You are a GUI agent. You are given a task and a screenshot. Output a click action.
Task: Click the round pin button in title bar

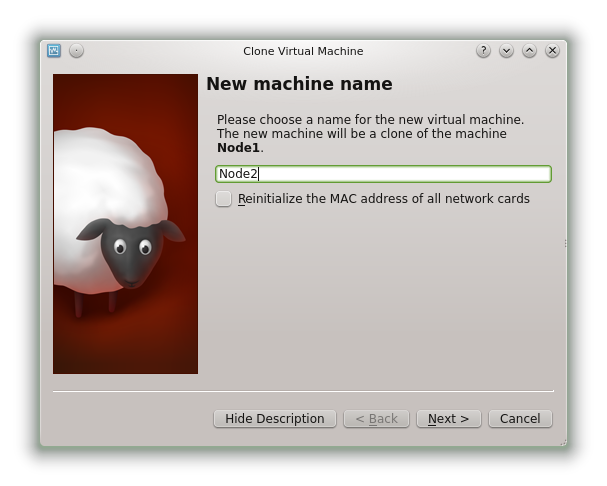(x=76, y=51)
